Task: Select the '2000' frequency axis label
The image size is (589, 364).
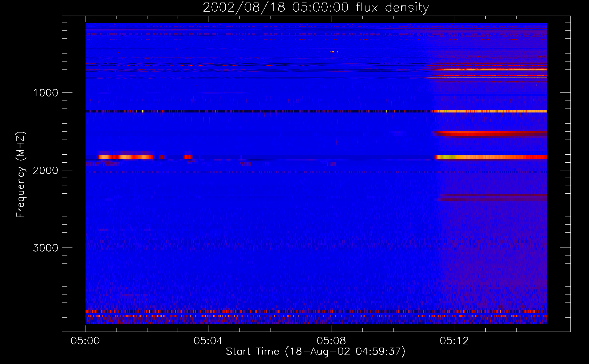Action: coord(46,170)
